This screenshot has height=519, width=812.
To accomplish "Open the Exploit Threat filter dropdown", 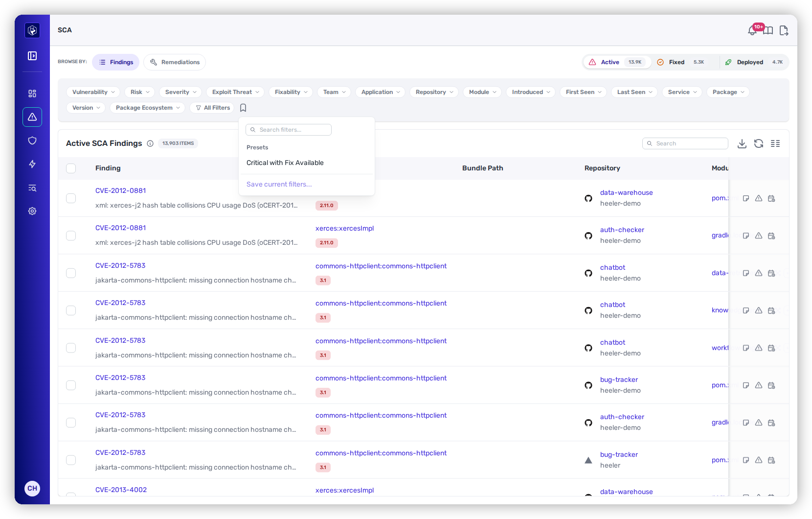I will 235,92.
